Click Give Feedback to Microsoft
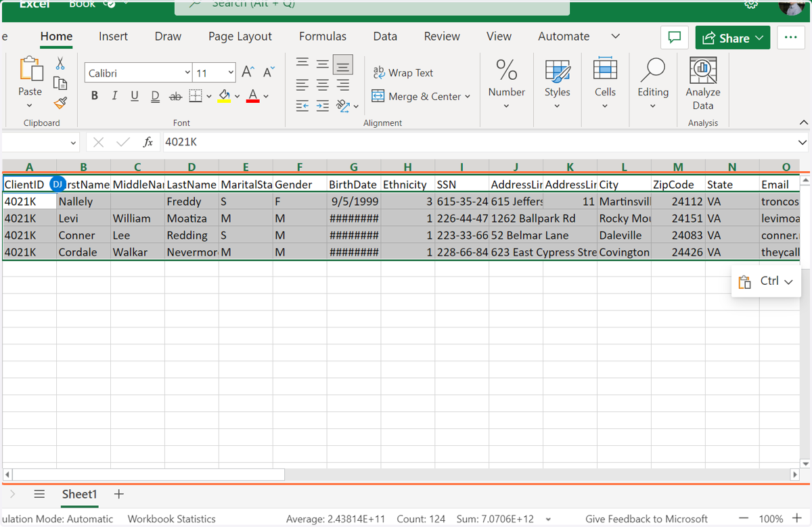Image resolution: width=812 pixels, height=527 pixels. tap(646, 519)
